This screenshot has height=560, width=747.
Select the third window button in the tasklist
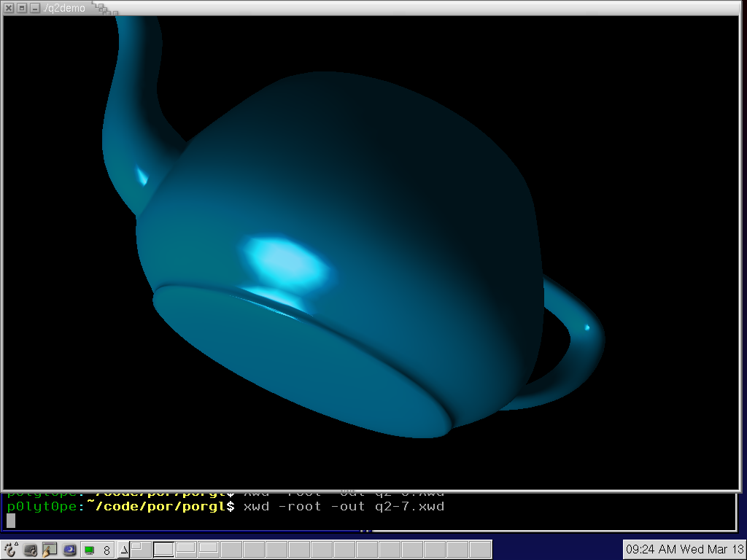point(209,549)
